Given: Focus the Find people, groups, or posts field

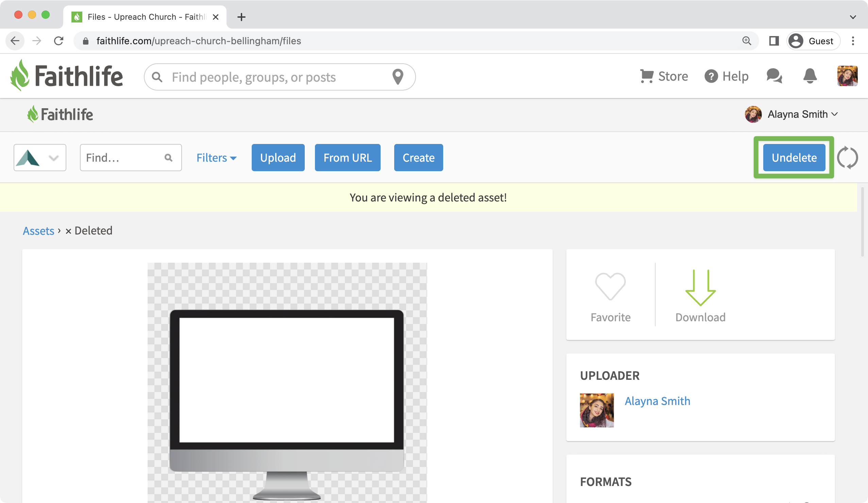Looking at the screenshot, I should [280, 77].
